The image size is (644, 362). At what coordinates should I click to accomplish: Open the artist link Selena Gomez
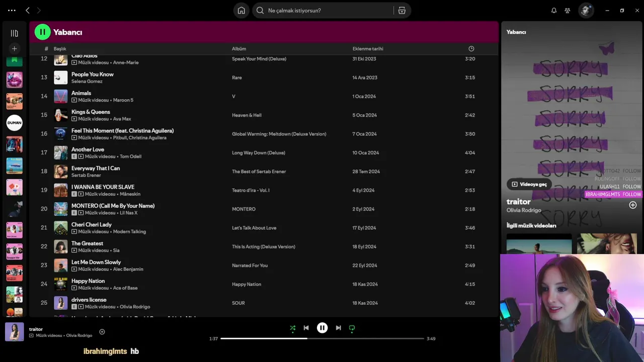(x=87, y=81)
